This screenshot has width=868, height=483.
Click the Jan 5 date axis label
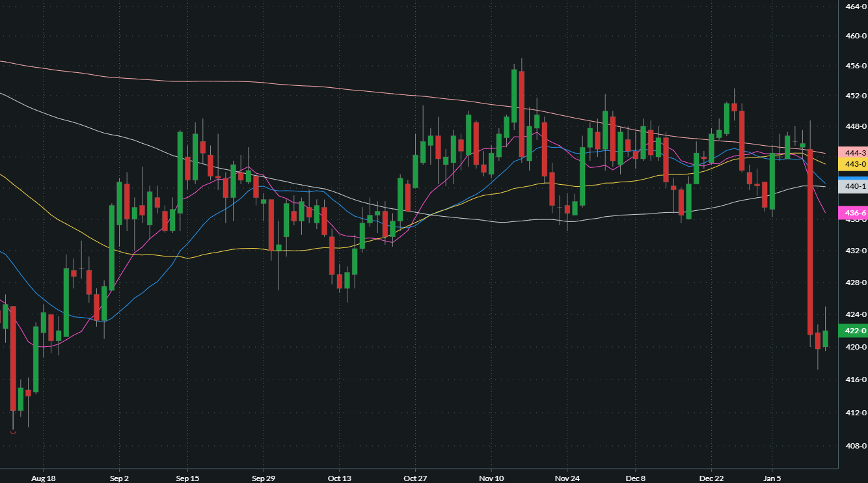pyautogui.click(x=772, y=478)
